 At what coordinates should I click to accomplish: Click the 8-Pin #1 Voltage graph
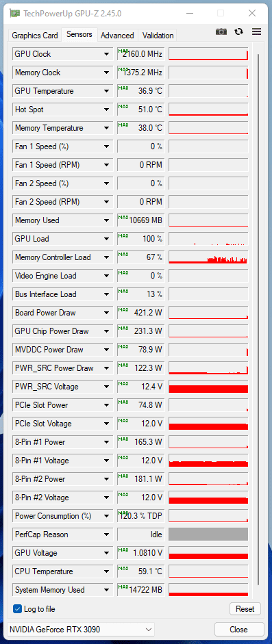point(208,461)
